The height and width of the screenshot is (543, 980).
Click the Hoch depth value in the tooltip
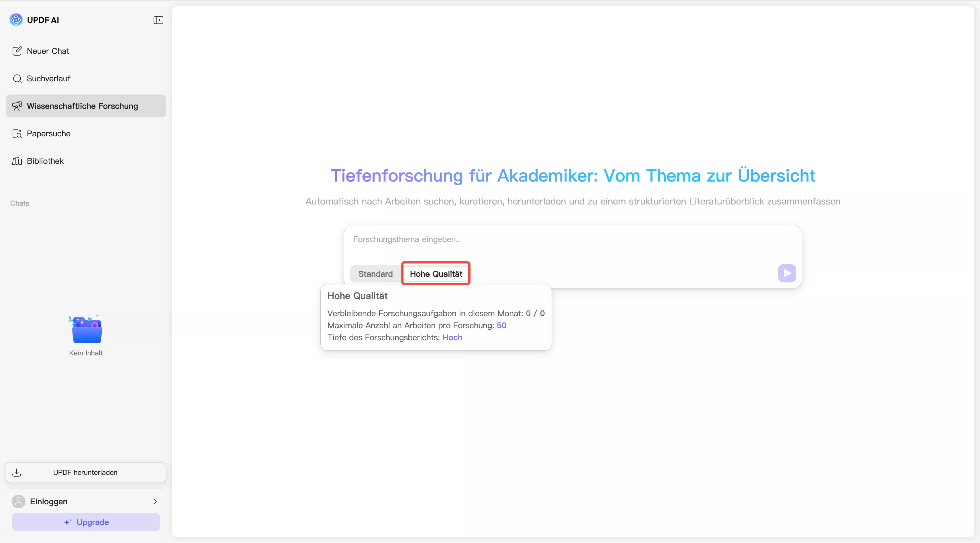click(x=452, y=337)
